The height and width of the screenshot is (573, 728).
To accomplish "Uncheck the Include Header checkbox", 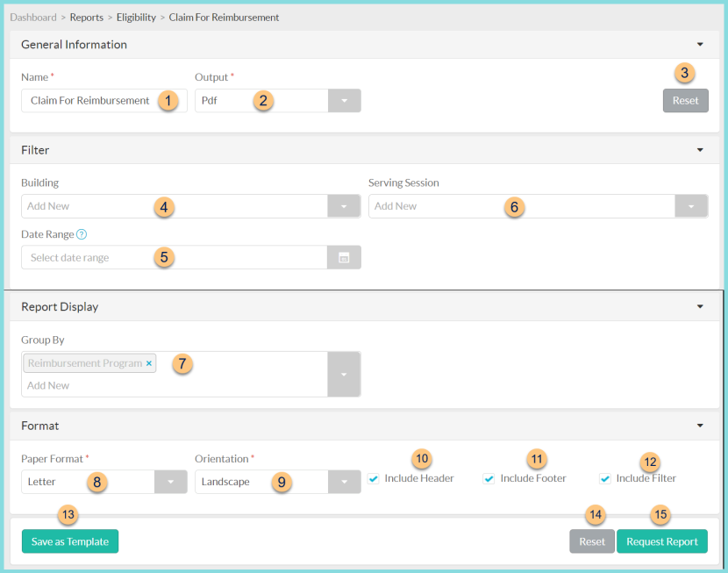I will (373, 478).
